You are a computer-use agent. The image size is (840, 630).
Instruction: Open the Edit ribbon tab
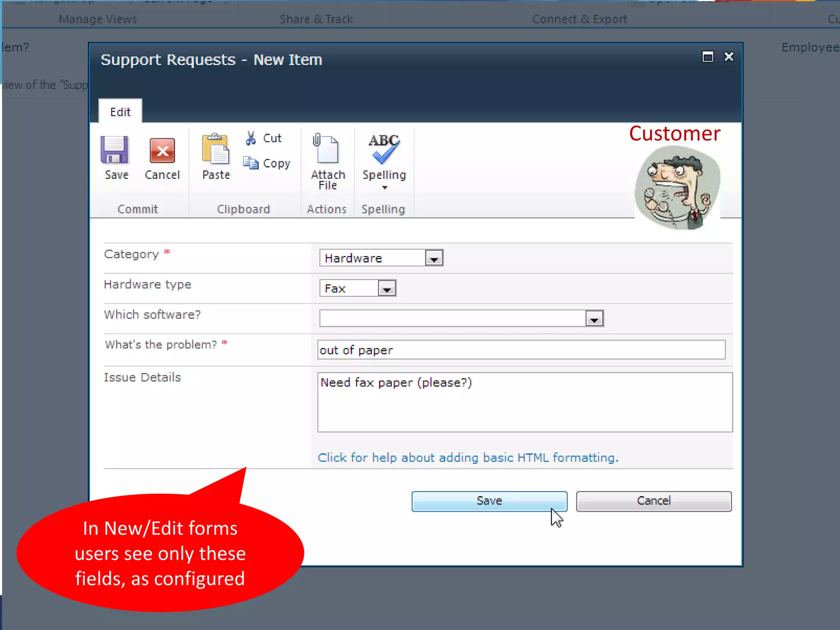pos(120,112)
